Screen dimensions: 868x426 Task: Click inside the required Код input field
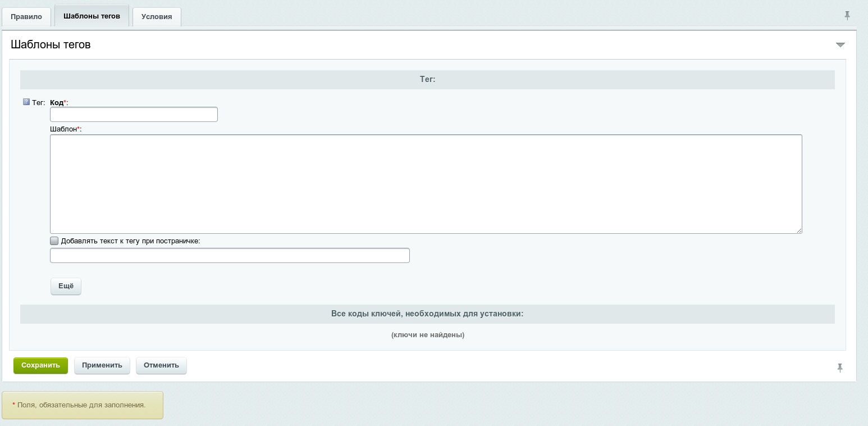[x=134, y=114]
